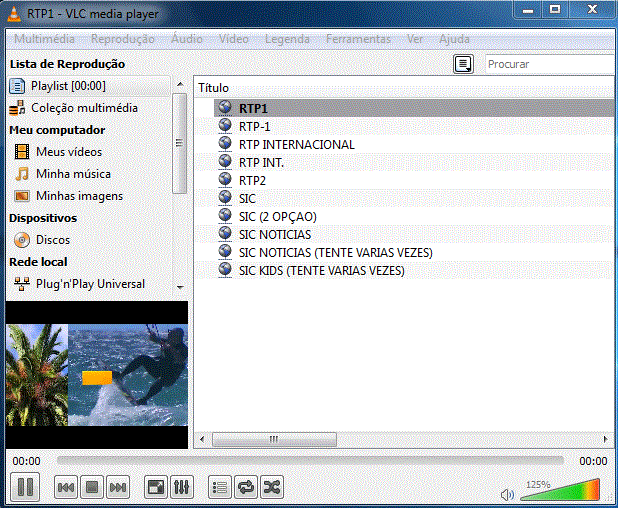
Task: Select the plain SIC NOTICIAS entry
Action: click(x=404, y=234)
